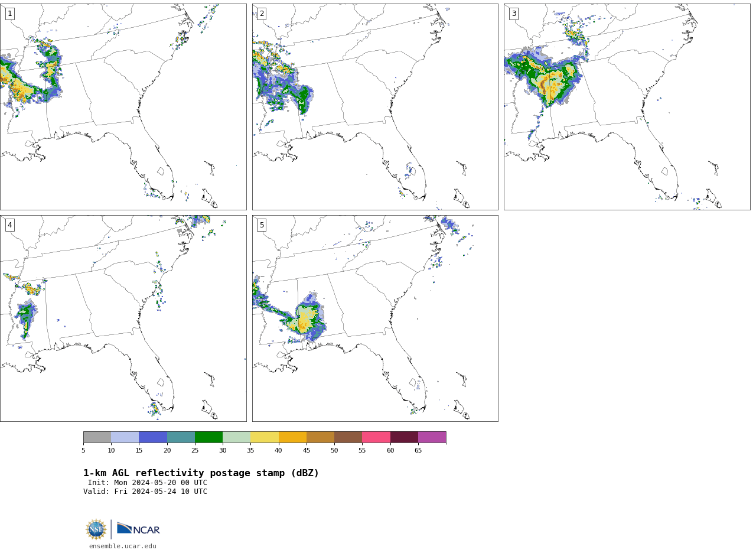Click the 1-km AGL reflectivity title
The width and height of the screenshot is (756, 553).
coord(201,473)
